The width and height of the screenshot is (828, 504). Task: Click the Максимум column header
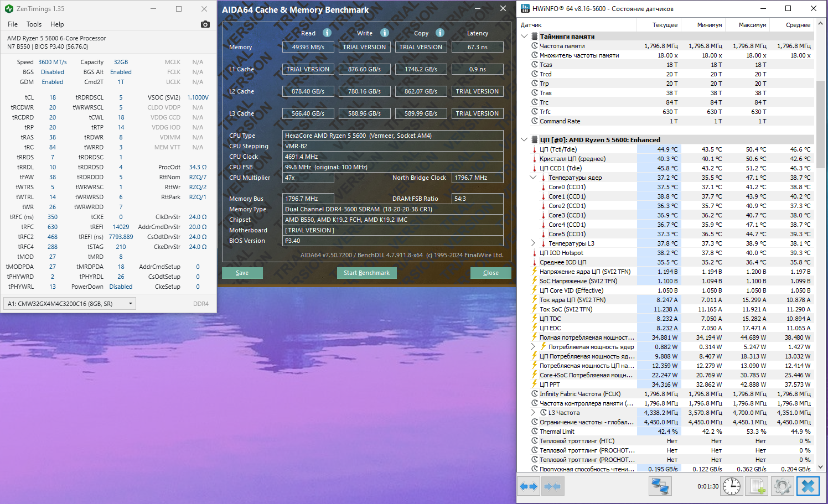click(x=747, y=25)
